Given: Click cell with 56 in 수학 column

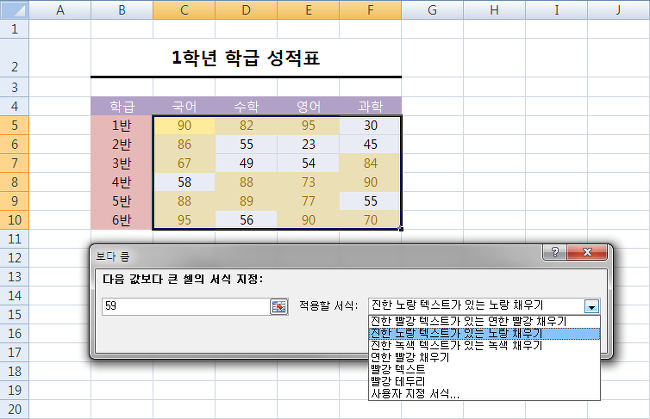Looking at the screenshot, I should [x=246, y=220].
